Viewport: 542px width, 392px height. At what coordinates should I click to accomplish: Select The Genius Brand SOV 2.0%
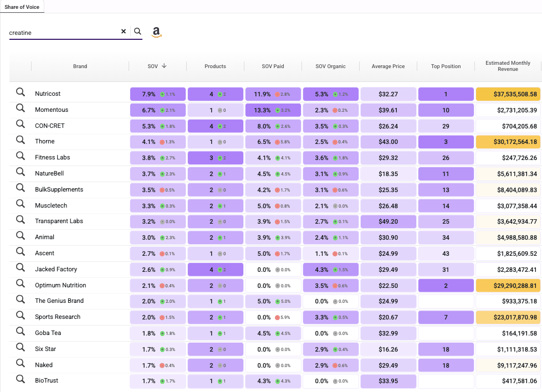[x=157, y=302]
